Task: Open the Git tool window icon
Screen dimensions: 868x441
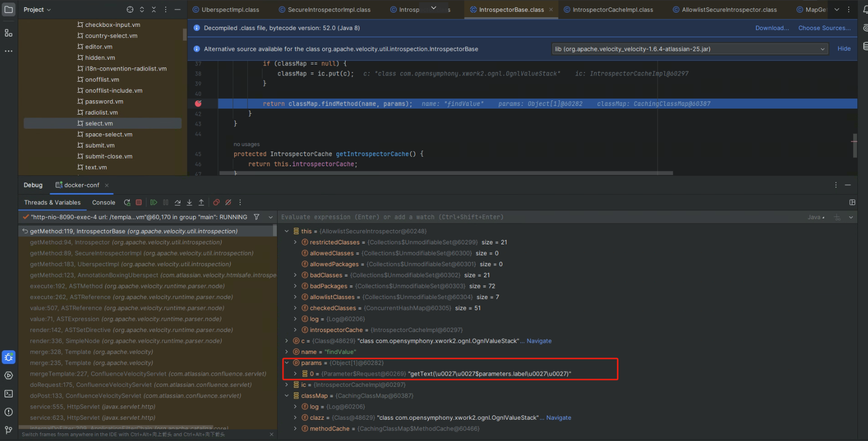Action: [x=9, y=430]
